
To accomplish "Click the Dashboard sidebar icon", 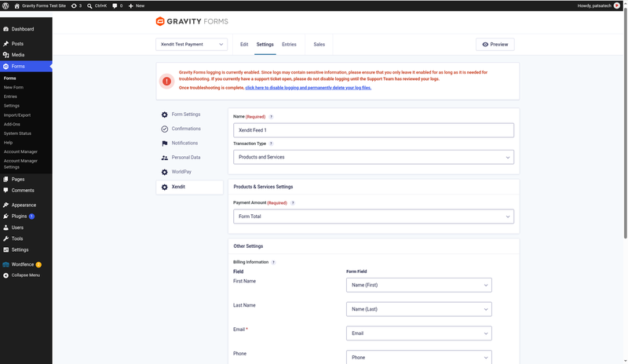I will point(6,29).
